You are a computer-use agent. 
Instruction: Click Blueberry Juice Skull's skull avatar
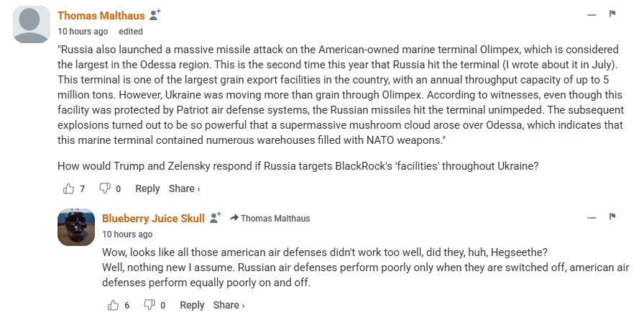pyautogui.click(x=76, y=227)
